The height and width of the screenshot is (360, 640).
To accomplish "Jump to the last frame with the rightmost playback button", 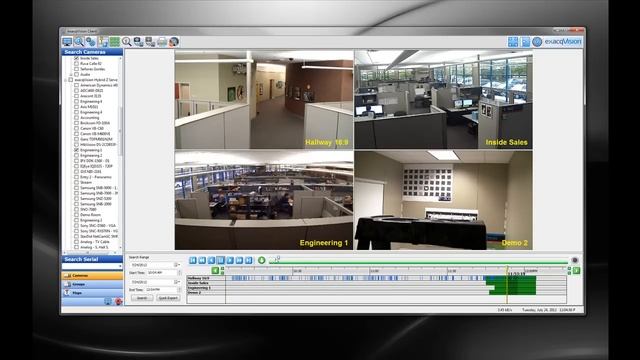I will tap(249, 260).
